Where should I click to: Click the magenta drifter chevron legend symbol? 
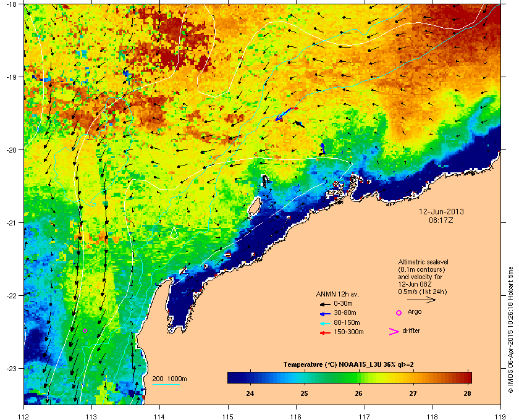[394, 332]
